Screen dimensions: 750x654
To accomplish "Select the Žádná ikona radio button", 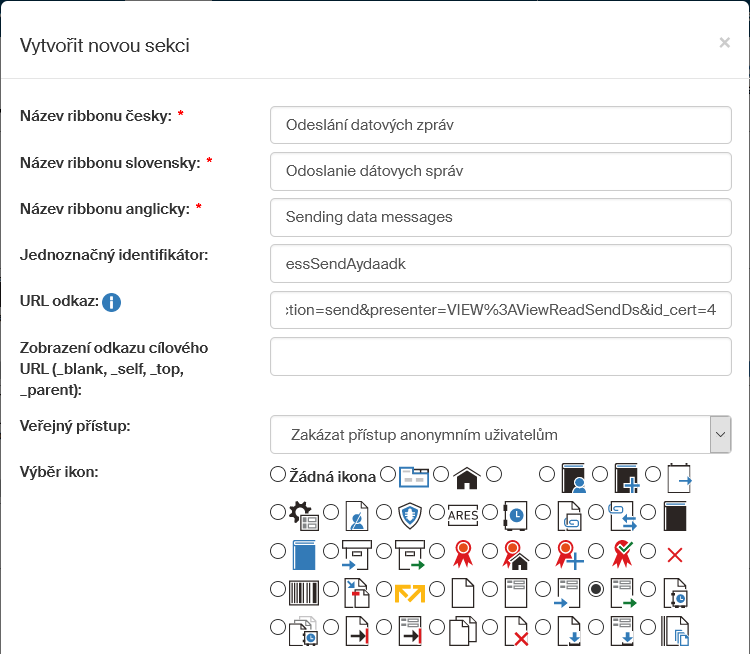I will point(278,474).
